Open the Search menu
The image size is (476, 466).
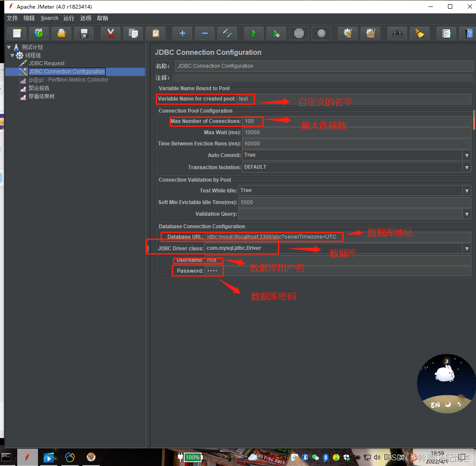(x=50, y=18)
